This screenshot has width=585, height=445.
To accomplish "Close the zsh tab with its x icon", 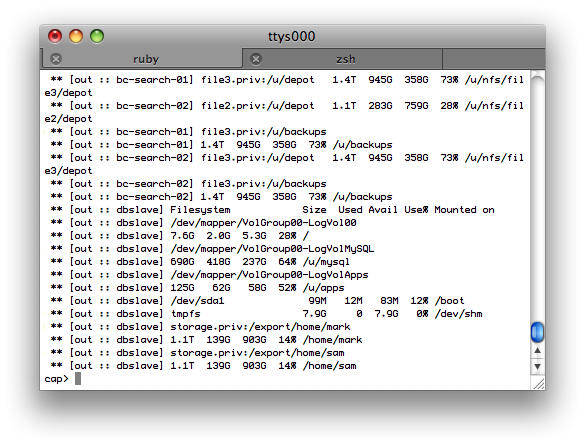I will point(256,59).
